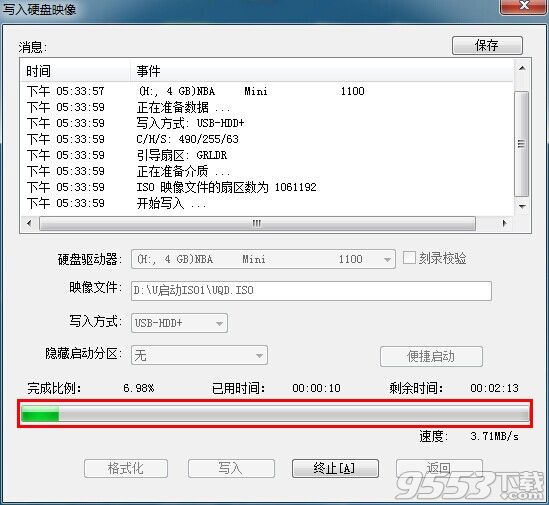The width and height of the screenshot is (549, 505).
Task: Expand the 隐藏启动分区 dropdown
Action: tap(199, 355)
